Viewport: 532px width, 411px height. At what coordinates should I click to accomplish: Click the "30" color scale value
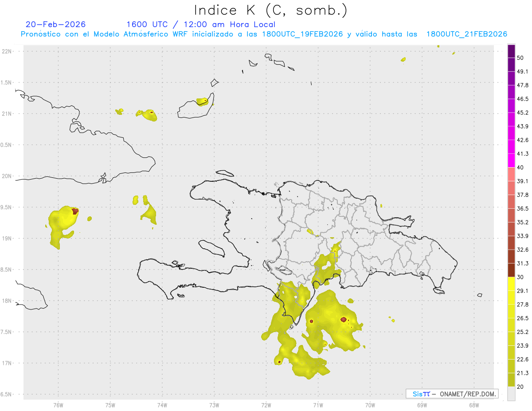(520, 277)
